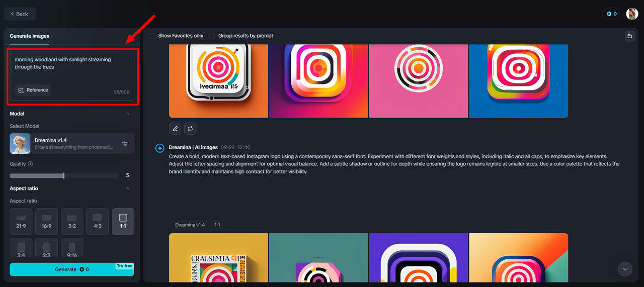Click the Dreamina v1.4 tag above results
Image resolution: width=644 pixels, height=287 pixels.
coord(190,225)
